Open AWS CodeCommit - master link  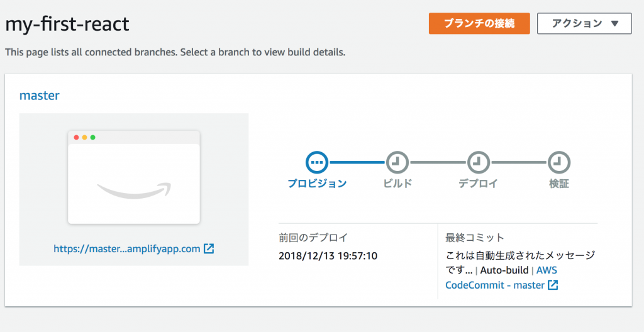tap(501, 278)
